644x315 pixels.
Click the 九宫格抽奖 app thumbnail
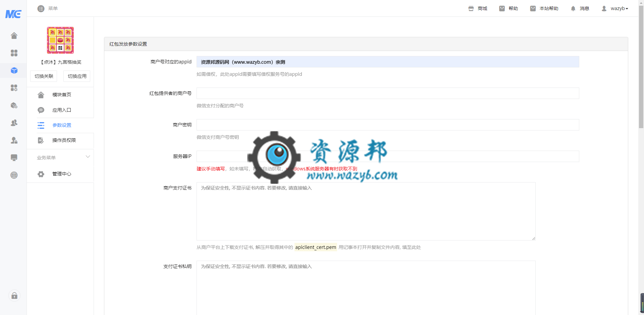point(60,40)
